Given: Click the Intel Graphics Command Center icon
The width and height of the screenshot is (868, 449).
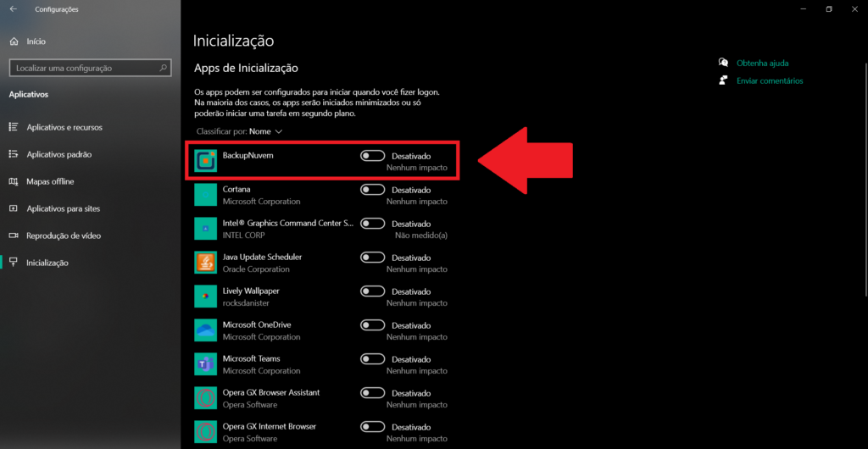Looking at the screenshot, I should pyautogui.click(x=205, y=229).
